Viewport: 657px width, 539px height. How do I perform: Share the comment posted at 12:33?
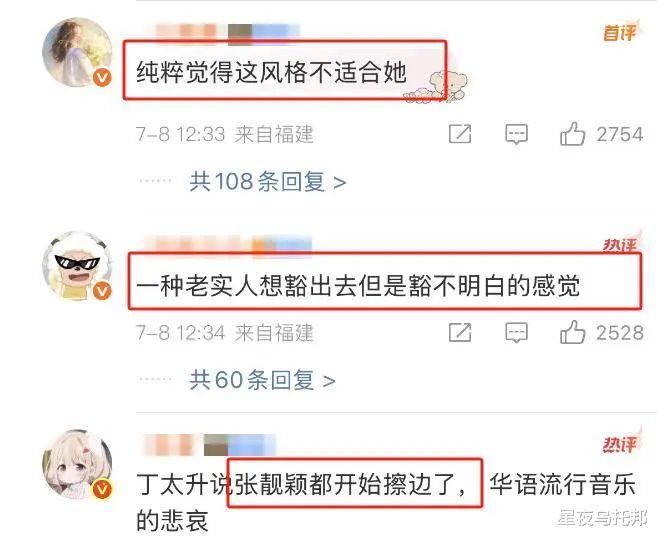(x=460, y=134)
